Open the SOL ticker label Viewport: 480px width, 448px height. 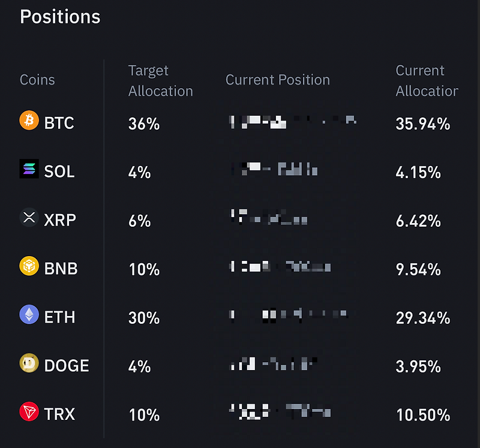[59, 171]
